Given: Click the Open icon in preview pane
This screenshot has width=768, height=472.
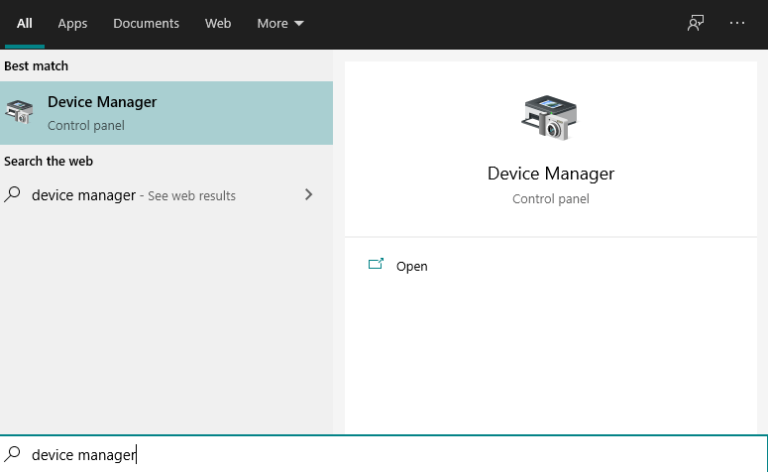Looking at the screenshot, I should coord(376,265).
